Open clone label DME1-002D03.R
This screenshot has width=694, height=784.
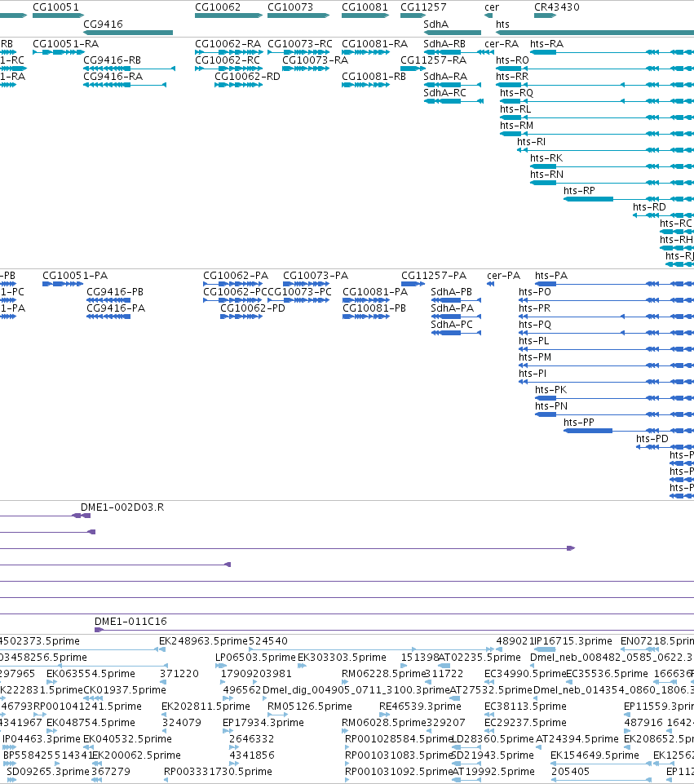point(122,507)
